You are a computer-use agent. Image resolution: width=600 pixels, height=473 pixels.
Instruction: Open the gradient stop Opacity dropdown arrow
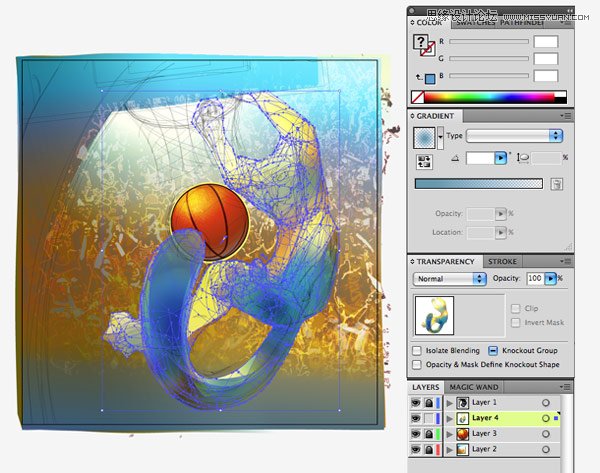501,214
